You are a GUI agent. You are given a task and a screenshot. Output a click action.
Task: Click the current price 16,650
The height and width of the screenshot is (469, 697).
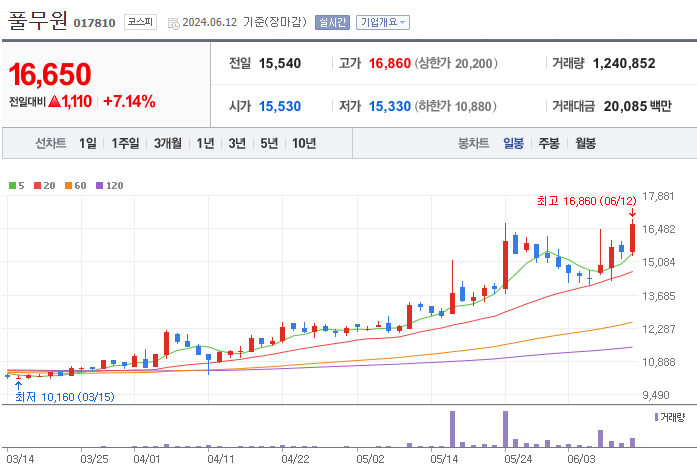pos(50,74)
